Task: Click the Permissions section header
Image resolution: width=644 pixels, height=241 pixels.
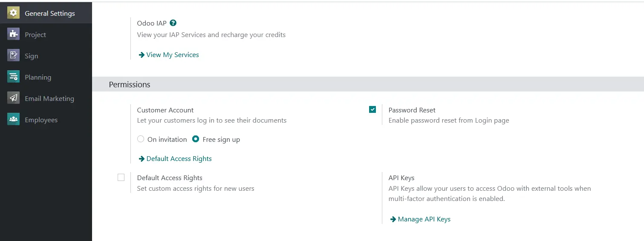Action: [368, 84]
